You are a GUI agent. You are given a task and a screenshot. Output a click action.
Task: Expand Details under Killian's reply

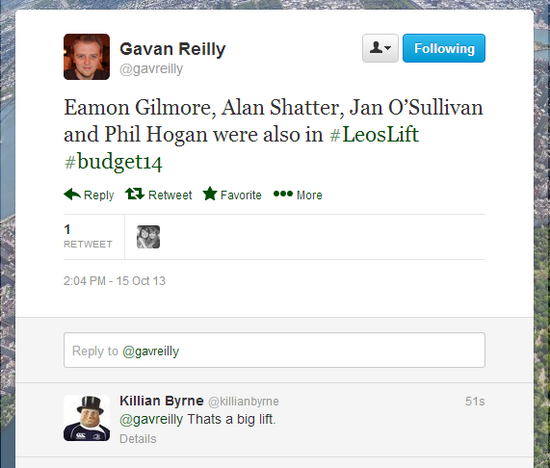[138, 439]
